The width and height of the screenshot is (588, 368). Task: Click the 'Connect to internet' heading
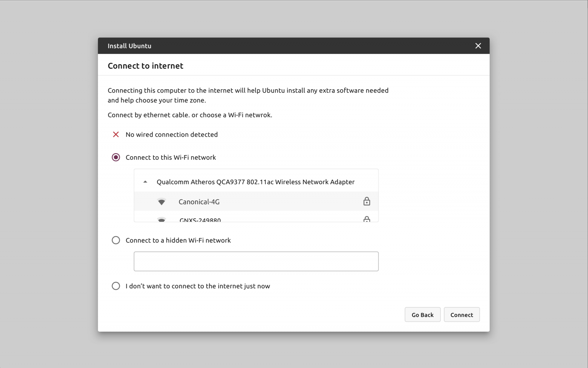pyautogui.click(x=145, y=66)
